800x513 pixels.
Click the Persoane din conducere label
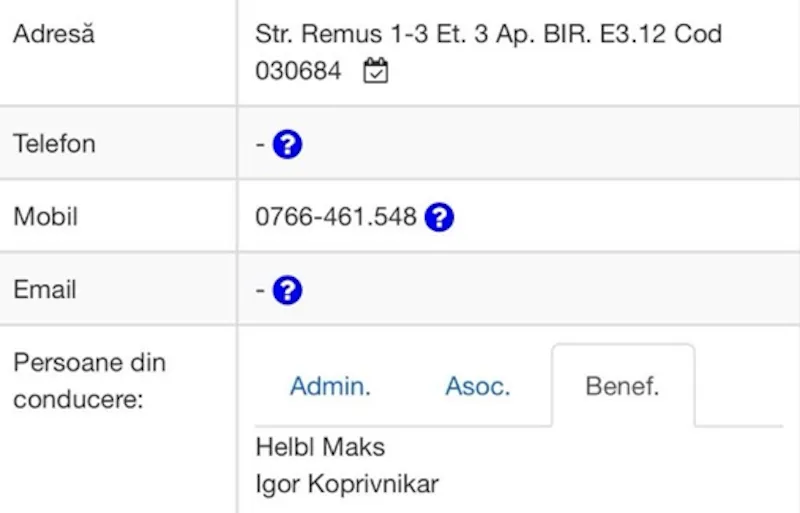coord(90,381)
